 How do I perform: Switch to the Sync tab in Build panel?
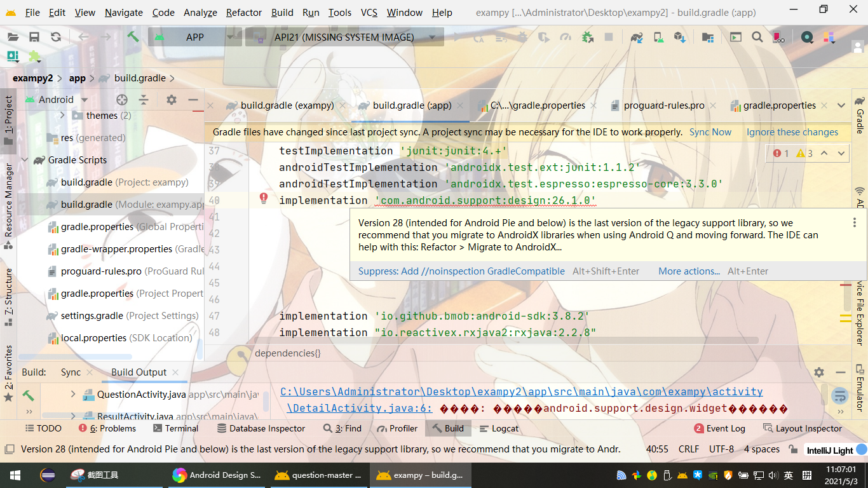71,372
